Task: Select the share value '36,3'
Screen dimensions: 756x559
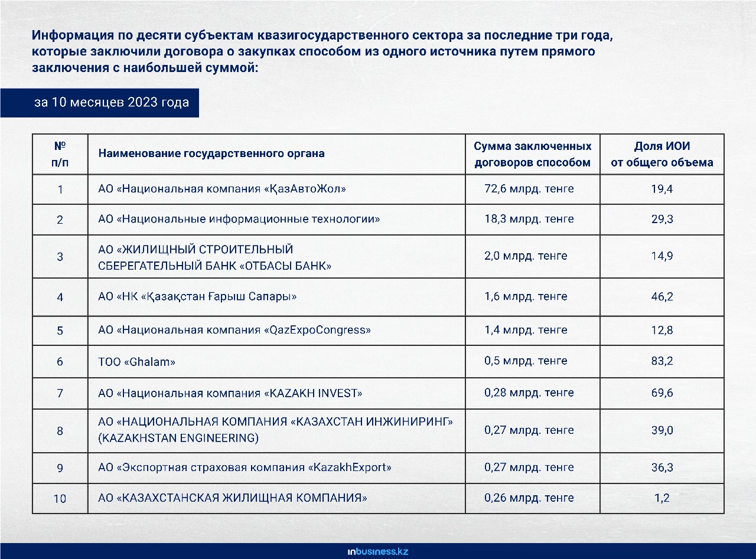Action: (x=662, y=468)
